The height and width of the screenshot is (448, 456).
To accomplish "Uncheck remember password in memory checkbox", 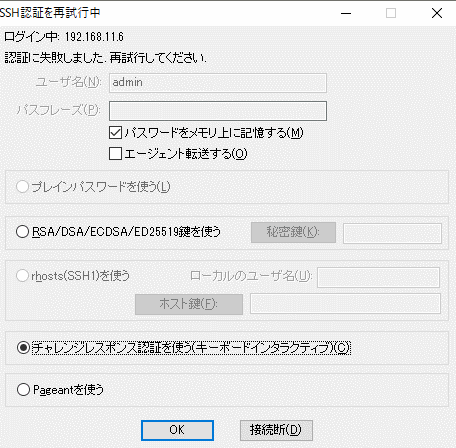I will 115,133.
